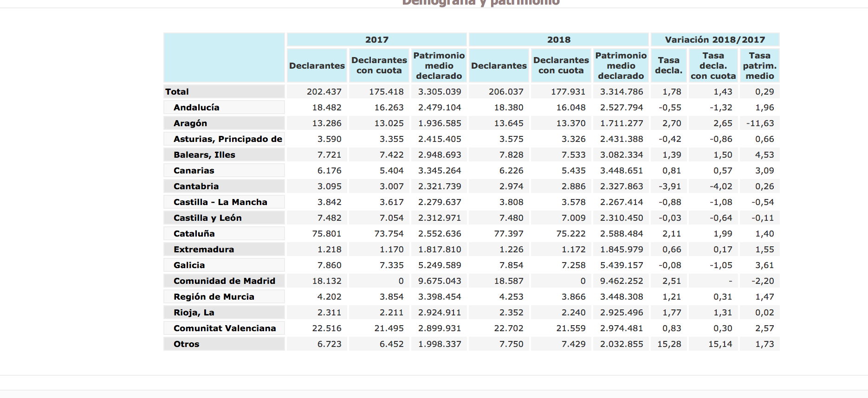Select Patrimonio medio declarado header under 2017
Screen dimensions: 868x398
[439, 66]
